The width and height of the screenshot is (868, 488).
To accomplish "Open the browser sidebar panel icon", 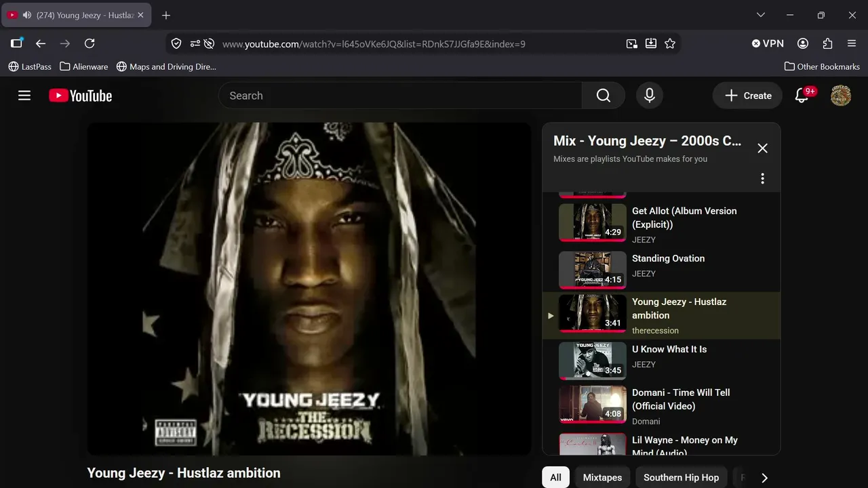I will pos(16,43).
